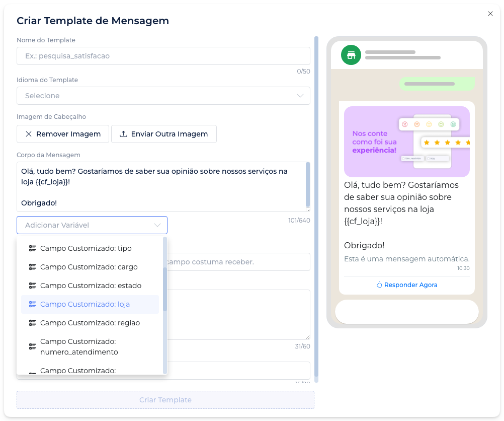
Task: Click the chevron arrow in the Idioma selector
Action: click(x=300, y=96)
